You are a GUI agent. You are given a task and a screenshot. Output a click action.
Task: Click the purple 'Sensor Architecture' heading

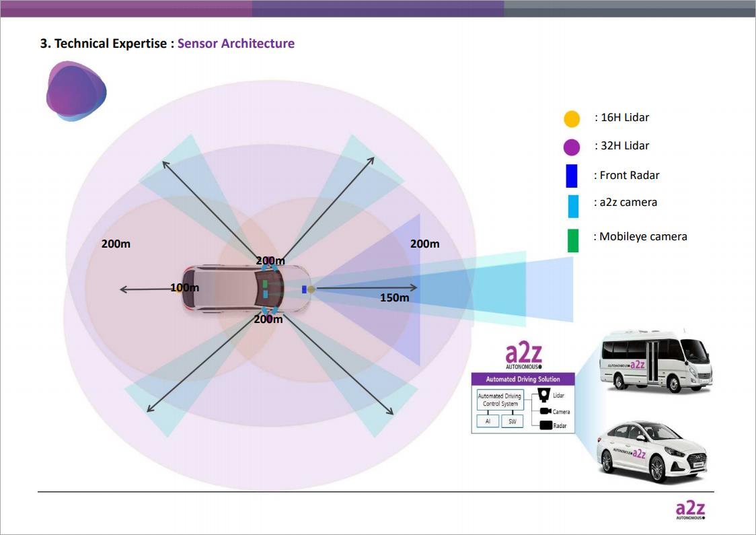click(236, 44)
